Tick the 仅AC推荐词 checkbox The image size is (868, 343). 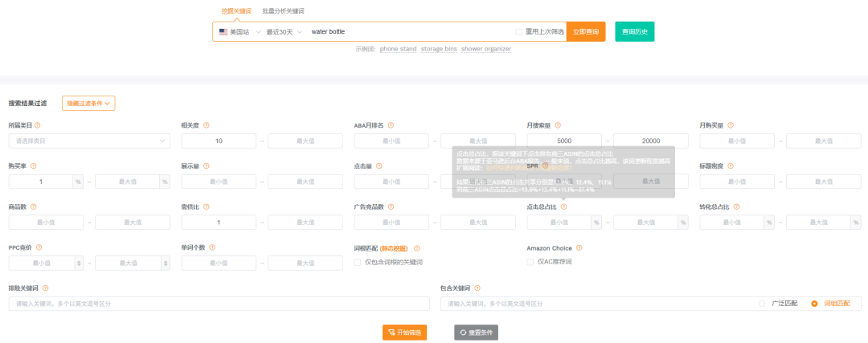click(x=530, y=262)
